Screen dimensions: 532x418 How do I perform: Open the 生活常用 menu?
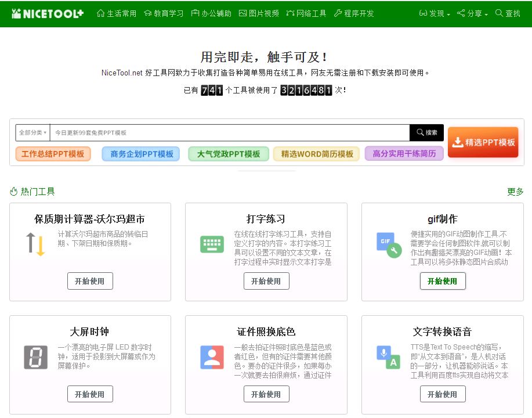click(x=117, y=13)
